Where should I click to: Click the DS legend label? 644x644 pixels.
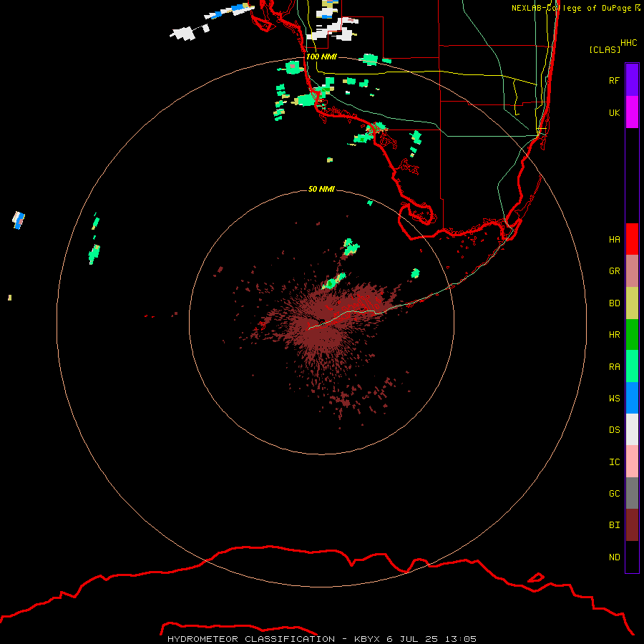pos(615,430)
